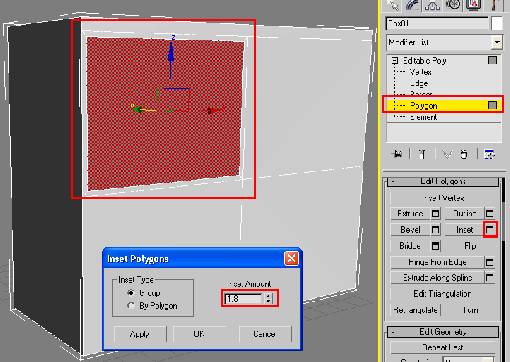Open the Display panel tab

coord(473,5)
